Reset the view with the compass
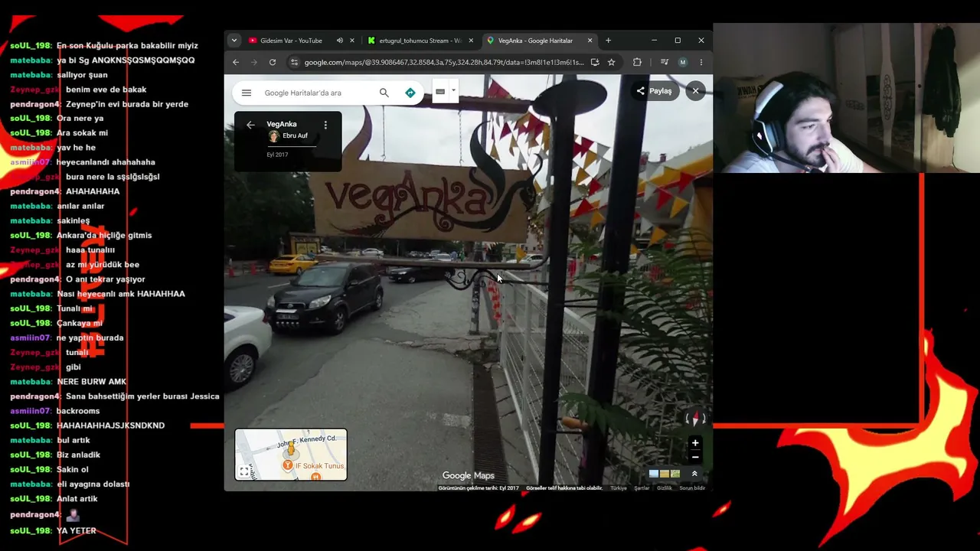The width and height of the screenshot is (980, 551). coord(695,419)
